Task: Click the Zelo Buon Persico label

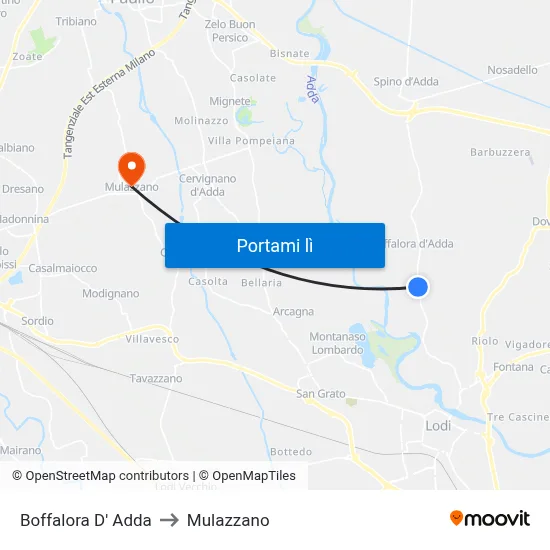Action: (x=230, y=31)
